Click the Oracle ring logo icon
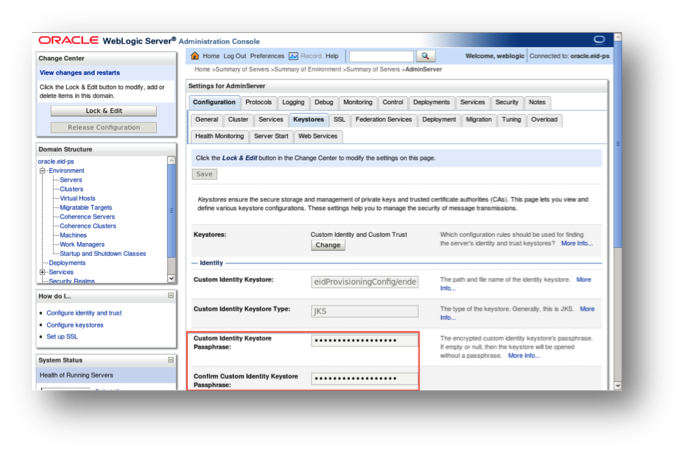The height and width of the screenshot is (455, 687). [x=599, y=40]
